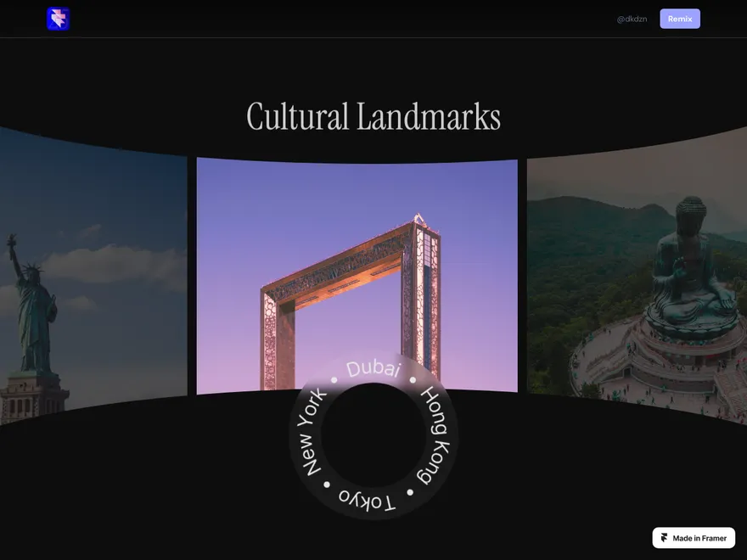The image size is (747, 560).
Task: Select Tokyo on the circular dial
Action: 367,500
